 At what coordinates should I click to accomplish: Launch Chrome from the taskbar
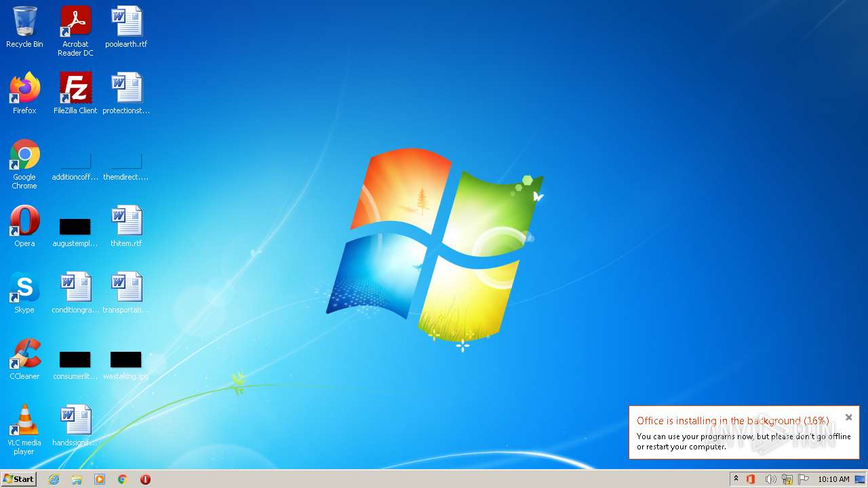click(123, 479)
